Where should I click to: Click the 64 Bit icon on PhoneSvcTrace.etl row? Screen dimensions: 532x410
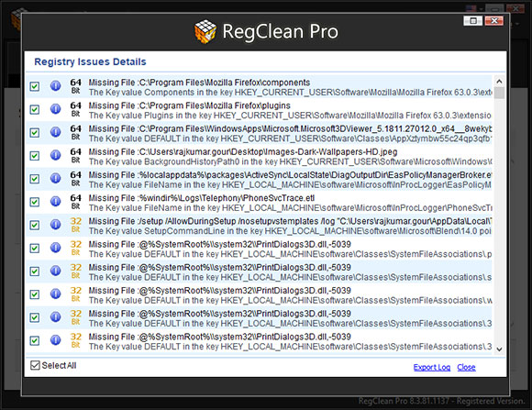(x=75, y=202)
